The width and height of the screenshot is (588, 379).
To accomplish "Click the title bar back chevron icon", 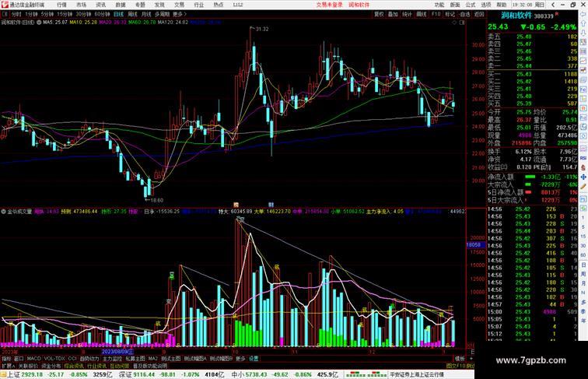I will pos(553,5).
